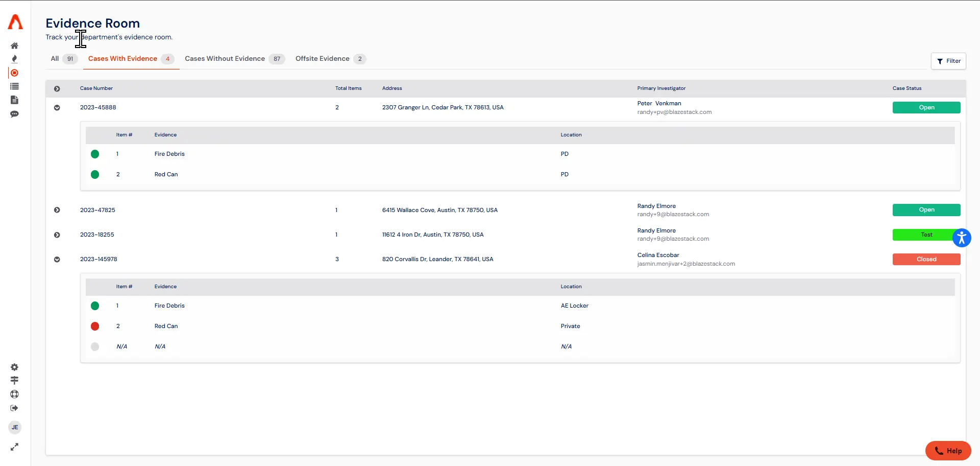Select the Cases With Evidence tab
Image resolution: width=980 pixels, height=466 pixels.
click(131, 59)
